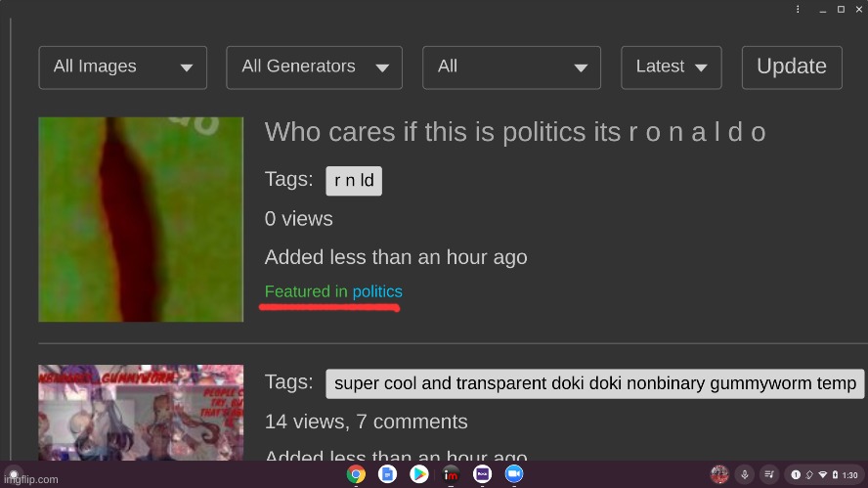
Task: Open the politics stream link
Action: 377,291
